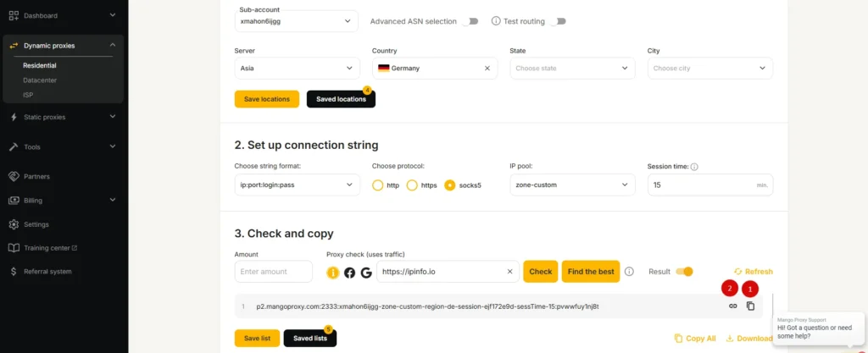Click the Training center book icon

[14, 248]
